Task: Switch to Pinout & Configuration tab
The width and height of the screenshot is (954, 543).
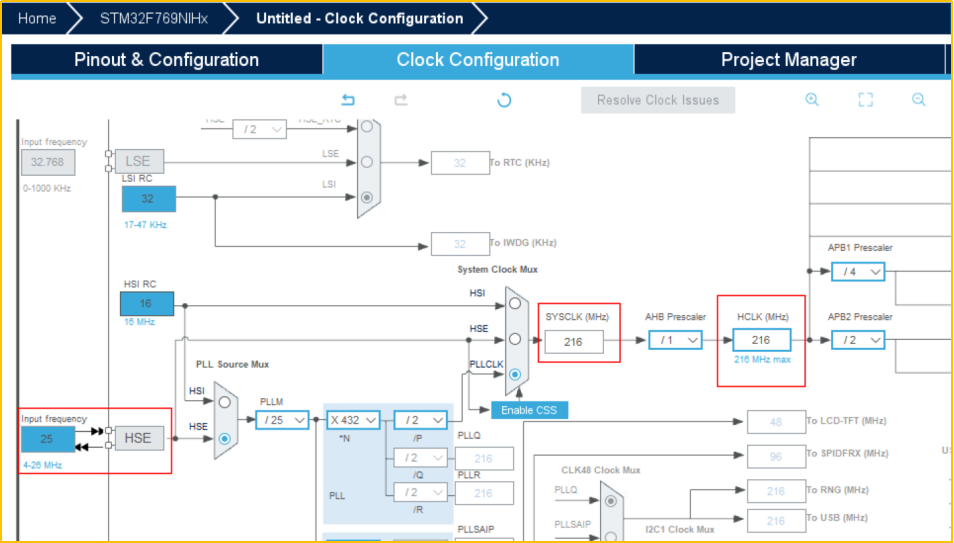Action: pos(166,60)
